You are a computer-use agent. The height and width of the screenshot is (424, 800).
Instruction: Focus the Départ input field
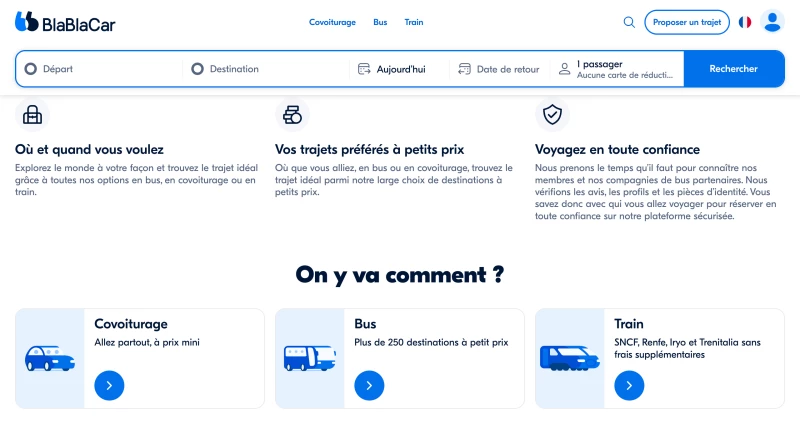pos(99,69)
